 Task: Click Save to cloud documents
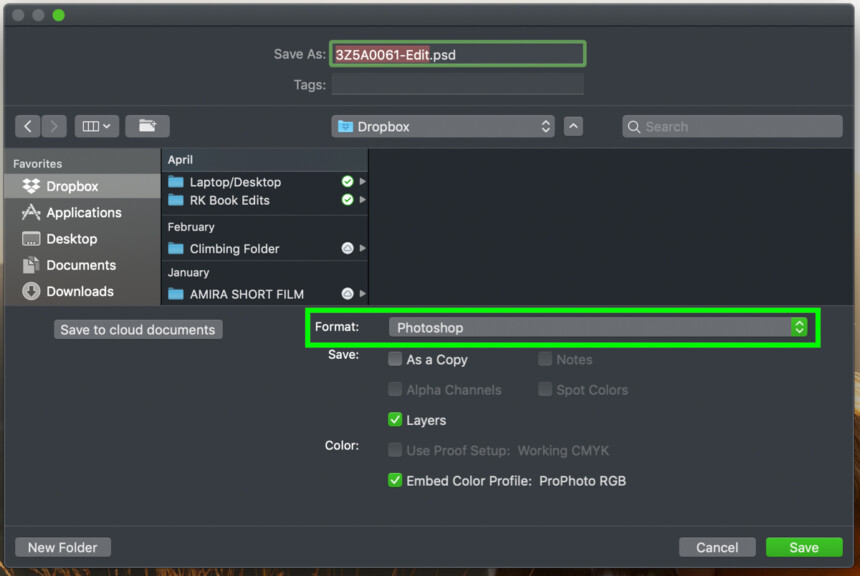pos(137,329)
